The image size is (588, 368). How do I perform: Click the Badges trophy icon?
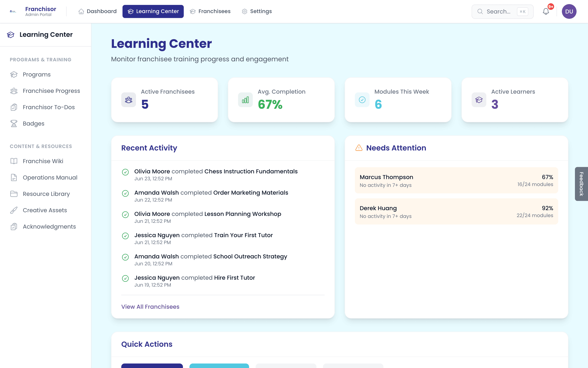[14, 123]
